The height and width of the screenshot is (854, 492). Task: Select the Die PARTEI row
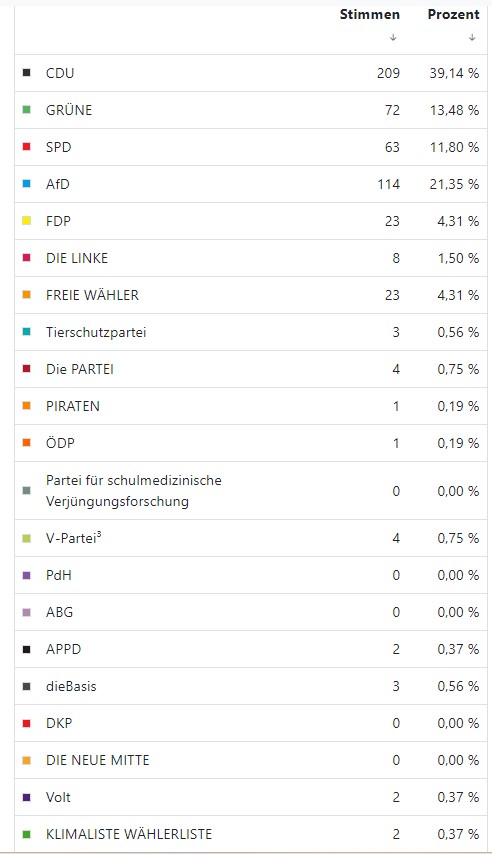[251, 369]
